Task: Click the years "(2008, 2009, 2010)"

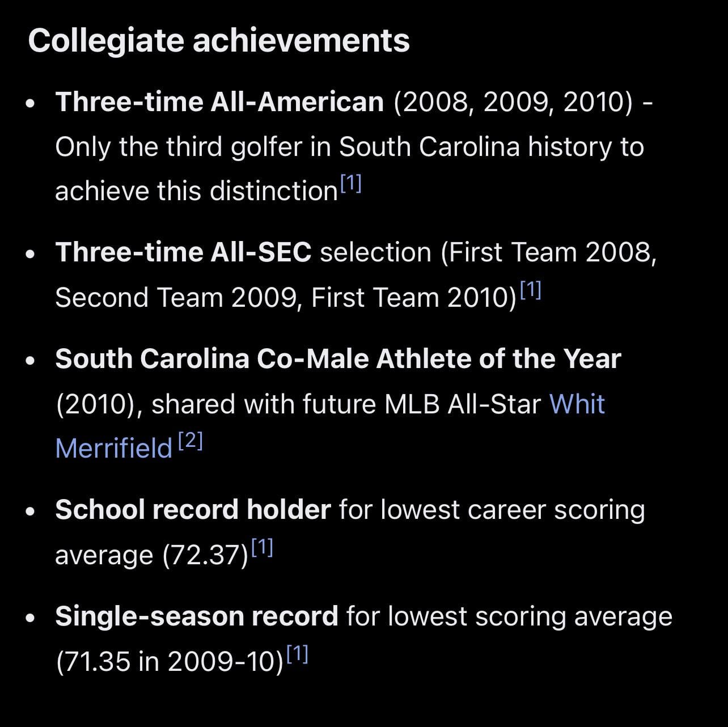Action: click(513, 102)
